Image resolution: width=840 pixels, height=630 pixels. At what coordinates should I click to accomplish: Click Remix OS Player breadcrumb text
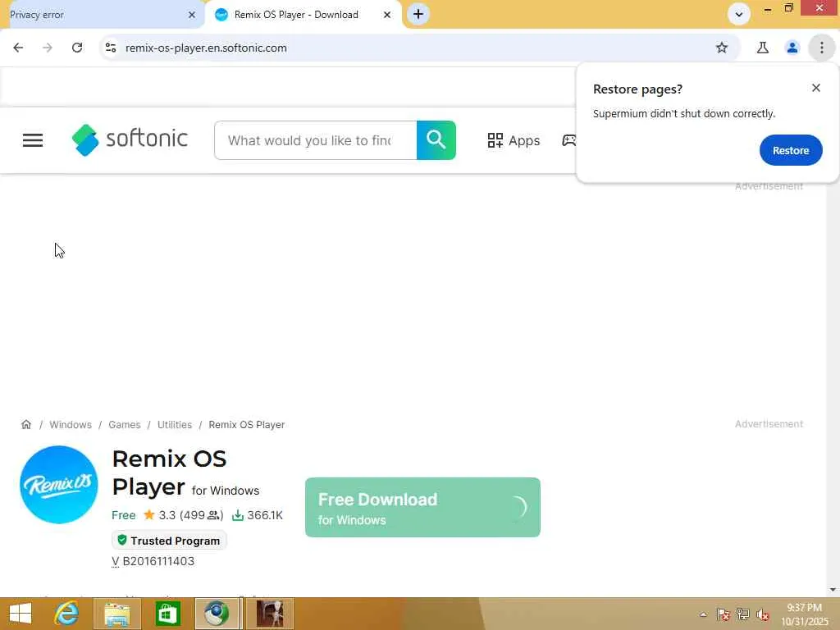(246, 424)
